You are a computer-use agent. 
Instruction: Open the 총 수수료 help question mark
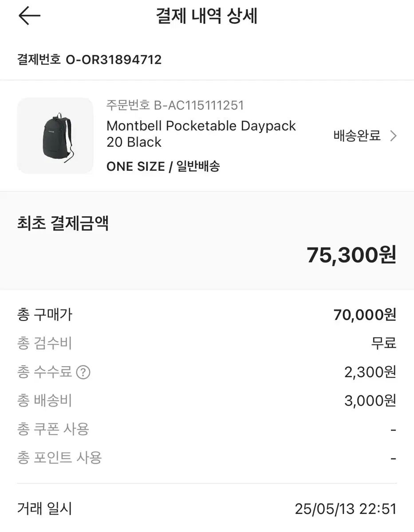83,372
